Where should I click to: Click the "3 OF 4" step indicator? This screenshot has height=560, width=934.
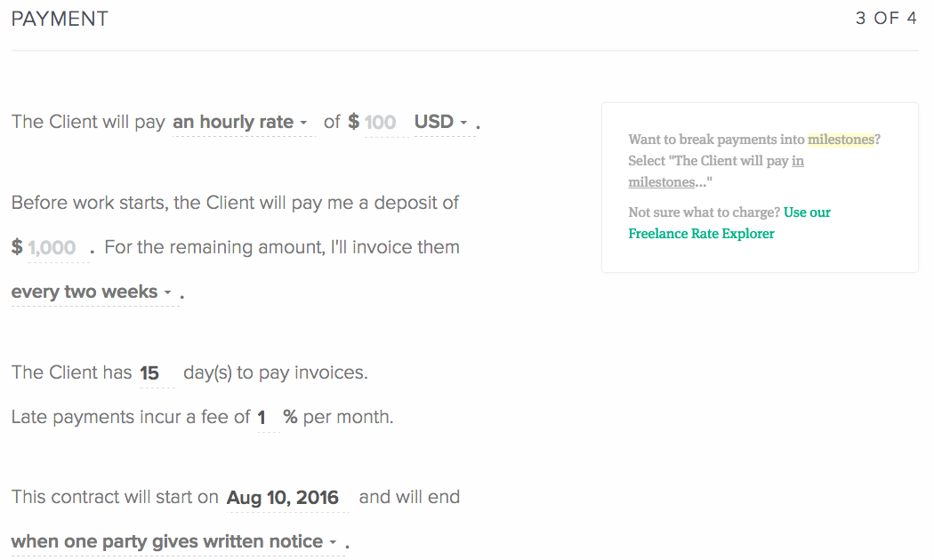point(886,19)
